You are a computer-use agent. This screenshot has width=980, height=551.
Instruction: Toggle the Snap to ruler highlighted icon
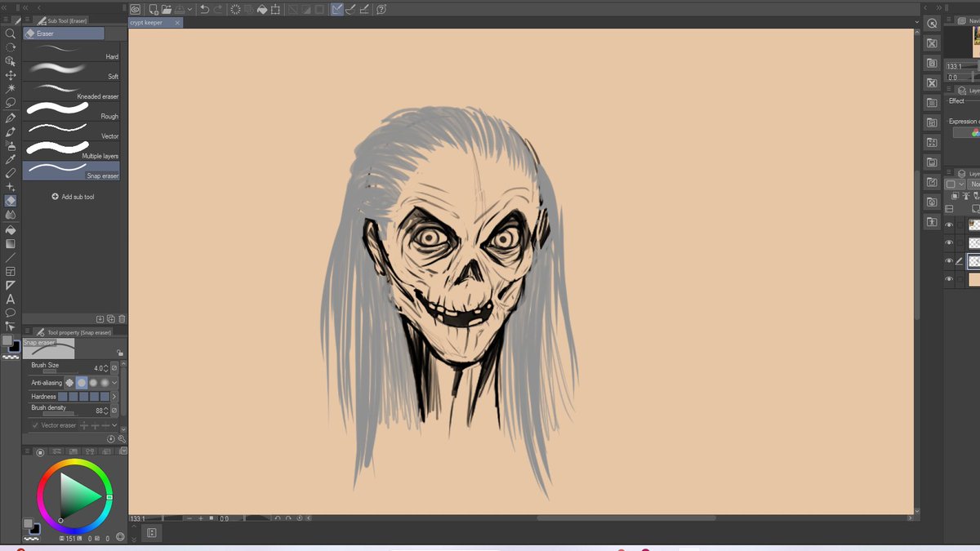click(x=337, y=9)
